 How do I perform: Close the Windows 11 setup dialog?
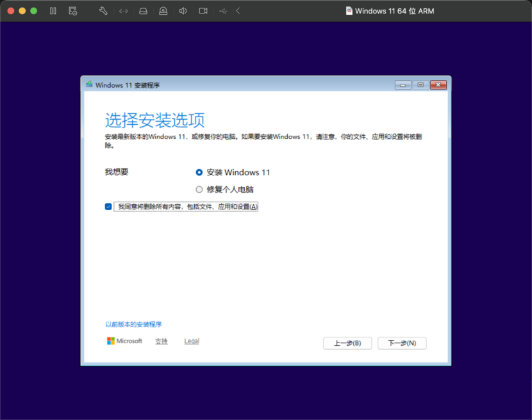coord(438,85)
